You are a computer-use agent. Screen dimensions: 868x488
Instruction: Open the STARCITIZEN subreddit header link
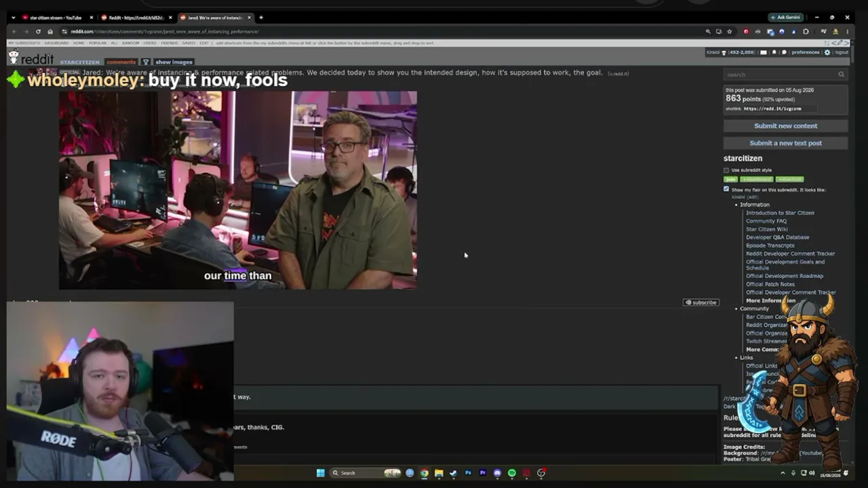click(79, 62)
